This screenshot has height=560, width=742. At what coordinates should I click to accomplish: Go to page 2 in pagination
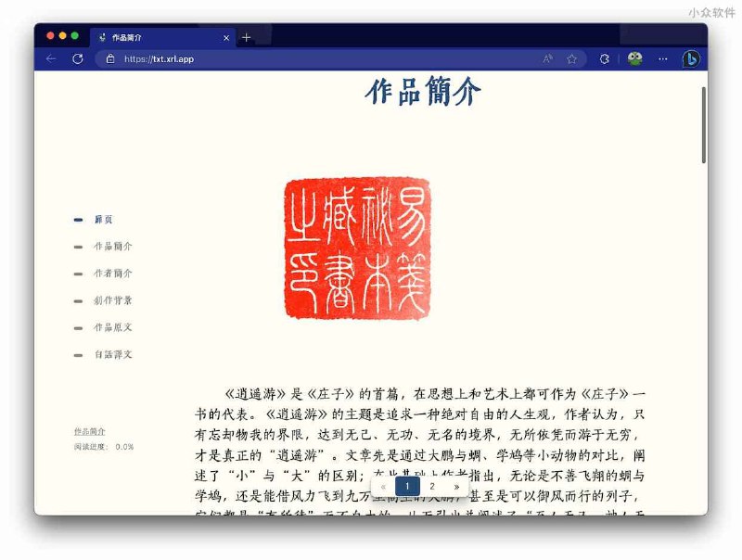pyautogui.click(x=432, y=486)
